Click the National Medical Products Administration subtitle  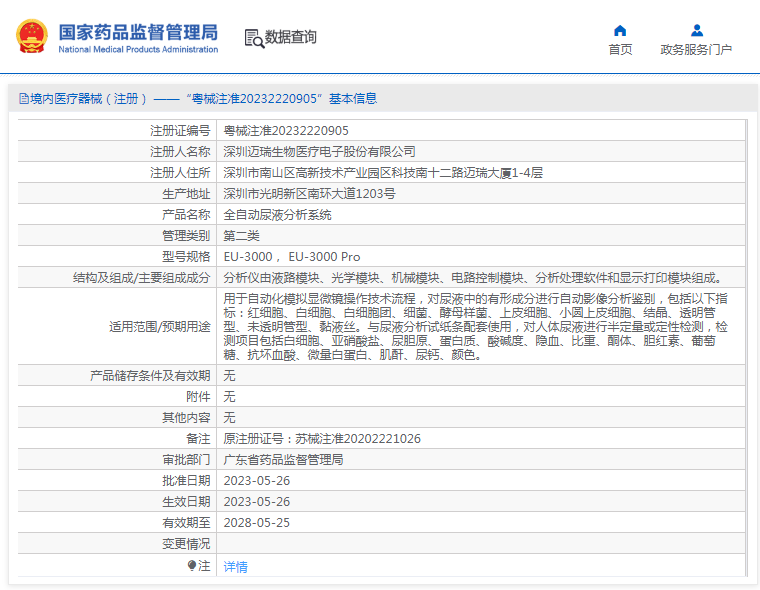(138, 49)
